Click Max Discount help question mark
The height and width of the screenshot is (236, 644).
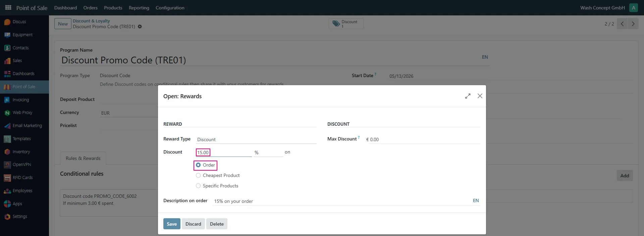coord(359,137)
